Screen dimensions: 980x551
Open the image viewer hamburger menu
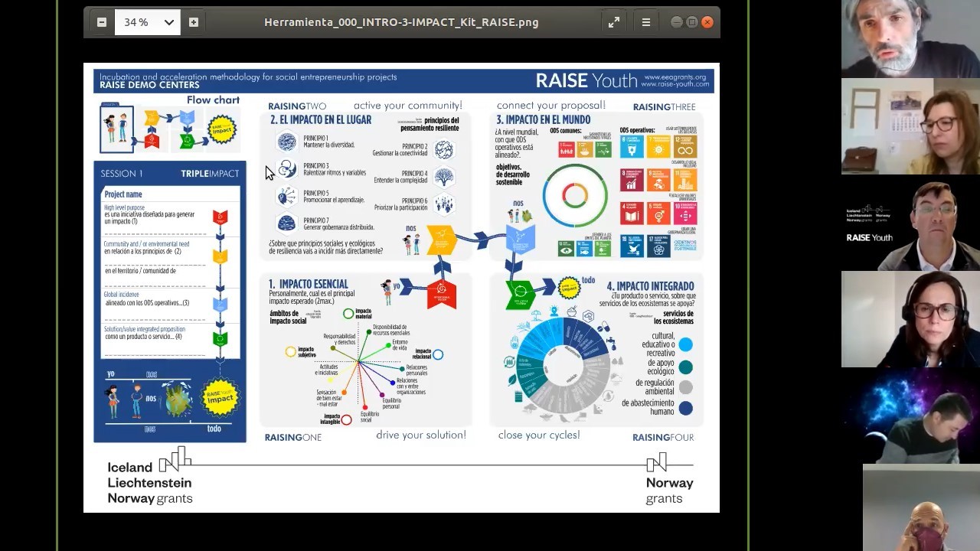(x=646, y=22)
